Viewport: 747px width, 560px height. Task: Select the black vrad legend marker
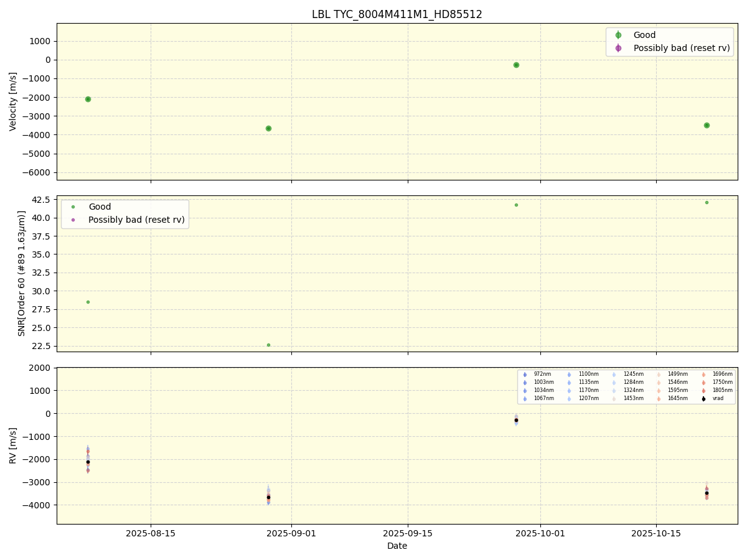click(703, 399)
